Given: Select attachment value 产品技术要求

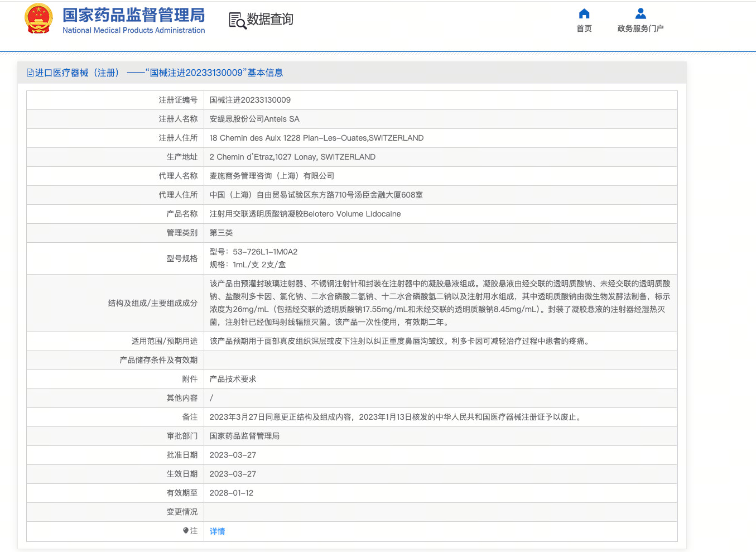Looking at the screenshot, I should pos(233,379).
